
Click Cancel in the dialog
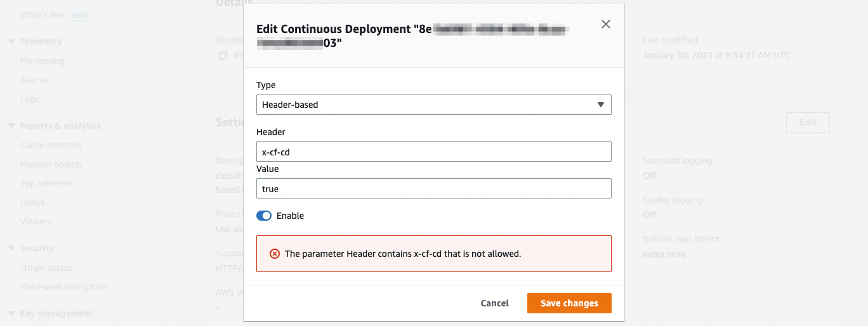pyautogui.click(x=495, y=303)
